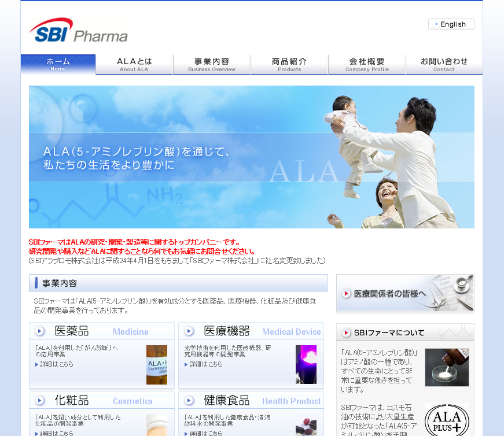Click the description 光学技術を利用した医療機器
The image size is (504, 436).
pyautogui.click(x=227, y=351)
